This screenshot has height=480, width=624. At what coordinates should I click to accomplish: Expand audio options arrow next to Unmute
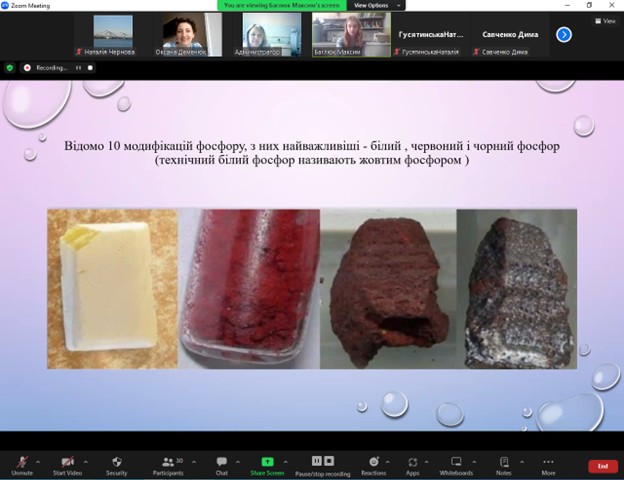[38, 462]
